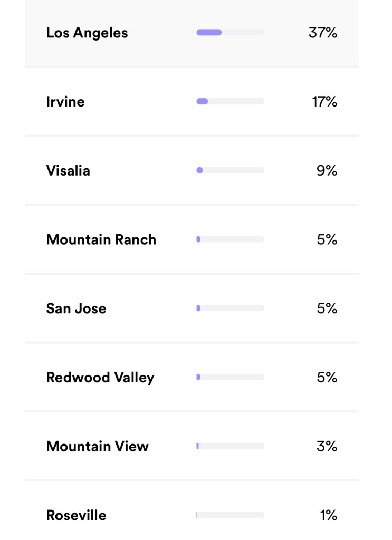Click the San Jose city name
Image resolution: width=392 pixels, height=540 pixels.
76,308
